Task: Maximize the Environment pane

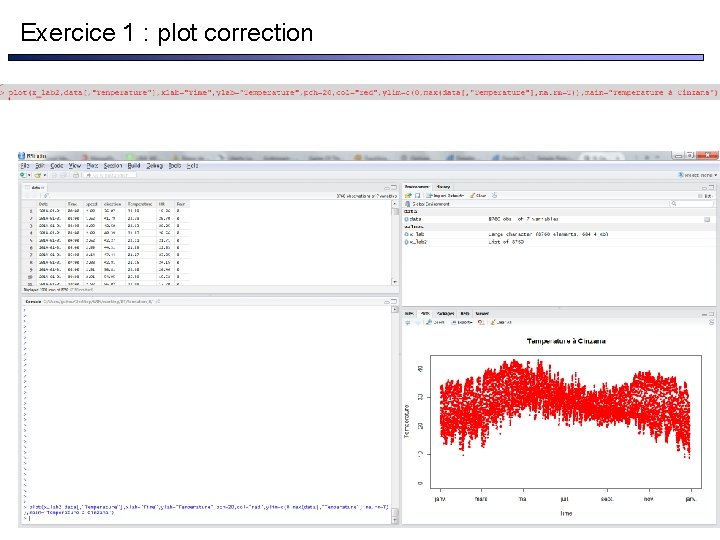Action: pos(711,187)
